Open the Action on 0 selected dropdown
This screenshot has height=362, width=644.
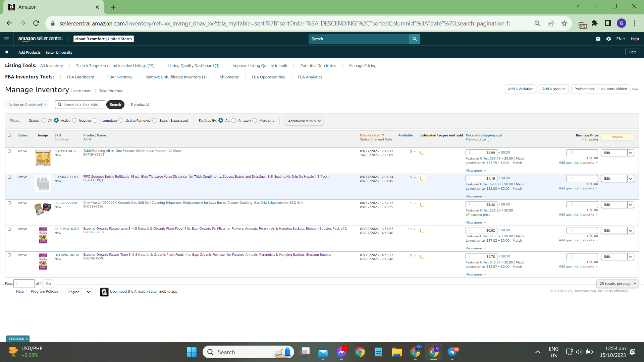click(x=27, y=105)
